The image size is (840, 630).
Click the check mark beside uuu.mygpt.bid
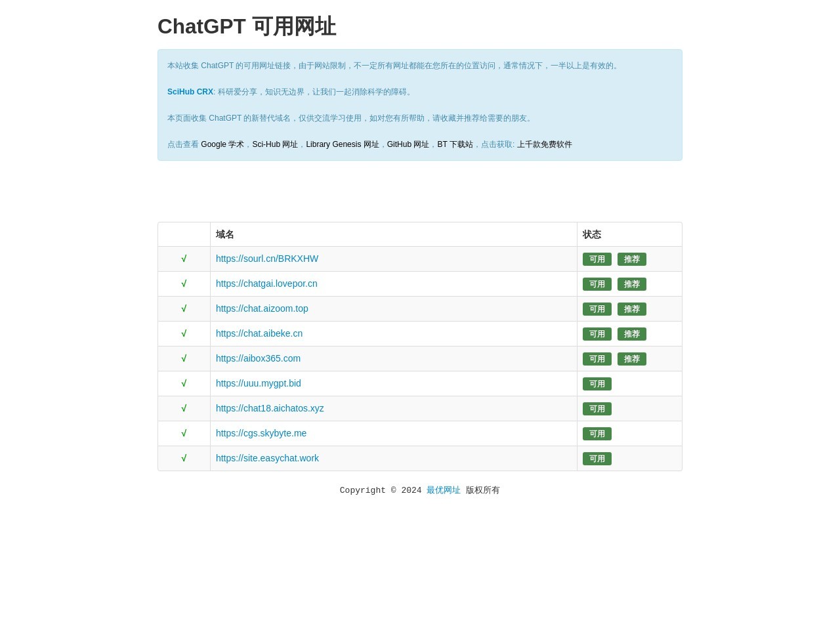pyautogui.click(x=184, y=383)
